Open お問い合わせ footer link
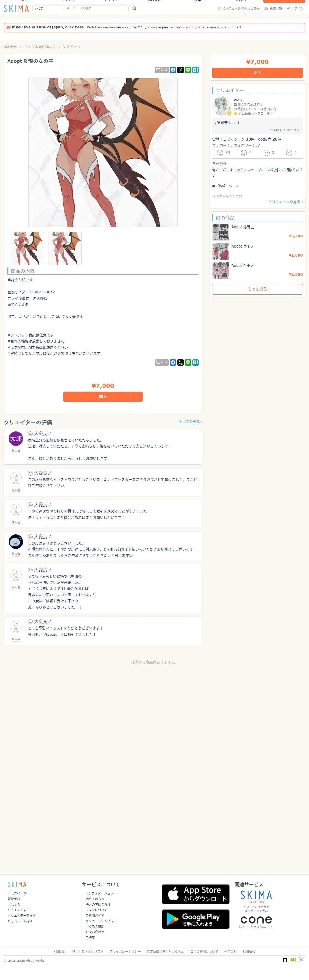This screenshot has height=980, width=309. (95, 932)
